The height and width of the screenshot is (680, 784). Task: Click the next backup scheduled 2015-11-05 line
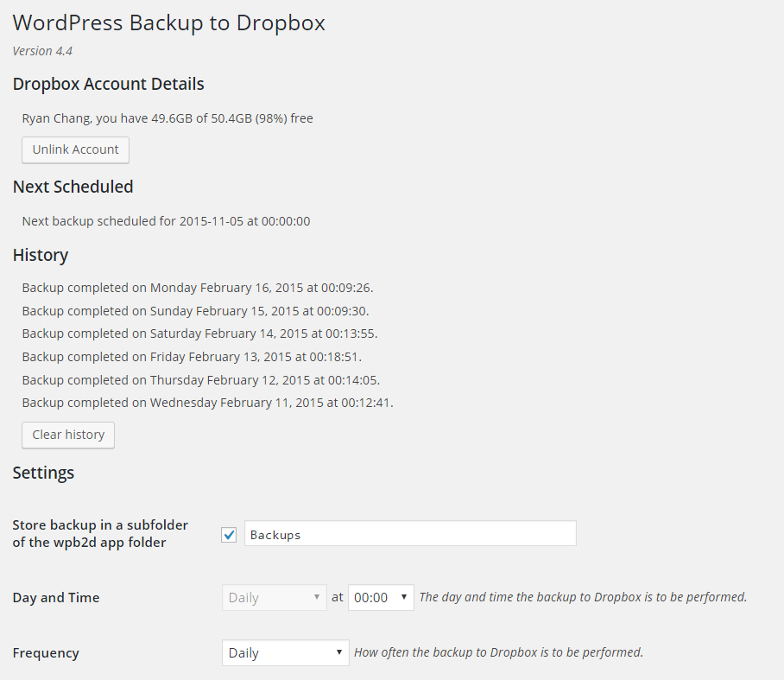point(166,221)
